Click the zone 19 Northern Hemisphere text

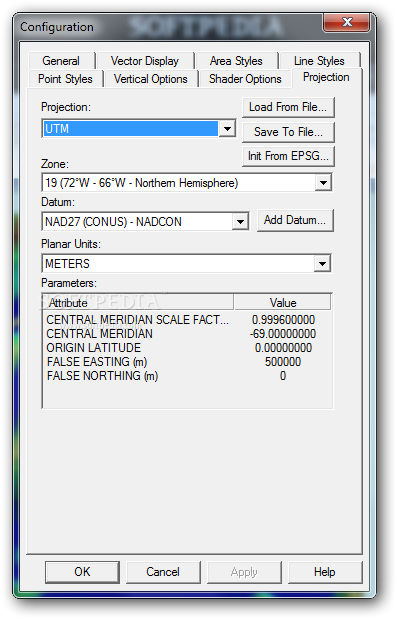click(x=142, y=183)
